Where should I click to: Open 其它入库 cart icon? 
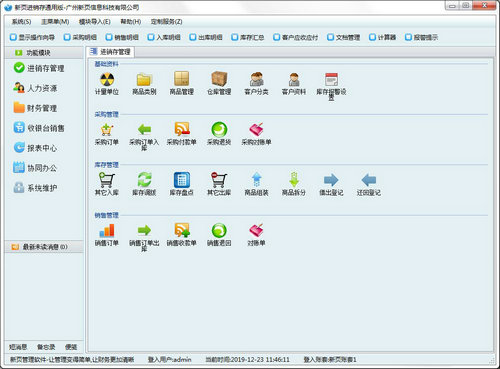click(107, 185)
